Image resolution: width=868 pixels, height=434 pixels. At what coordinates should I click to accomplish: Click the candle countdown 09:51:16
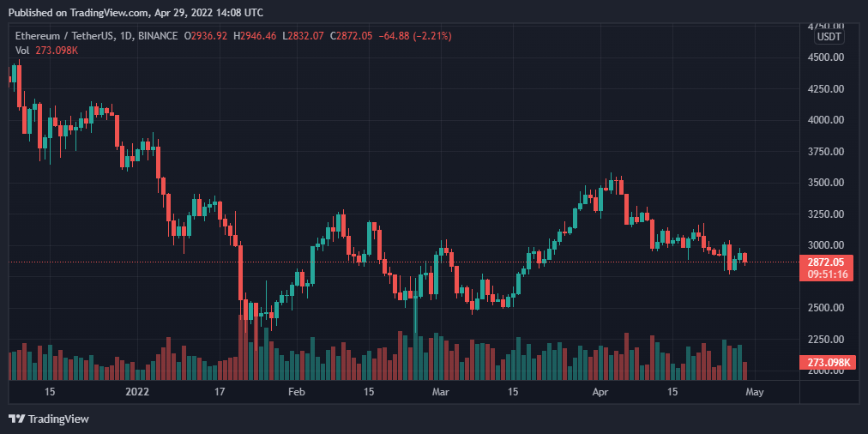coord(826,274)
